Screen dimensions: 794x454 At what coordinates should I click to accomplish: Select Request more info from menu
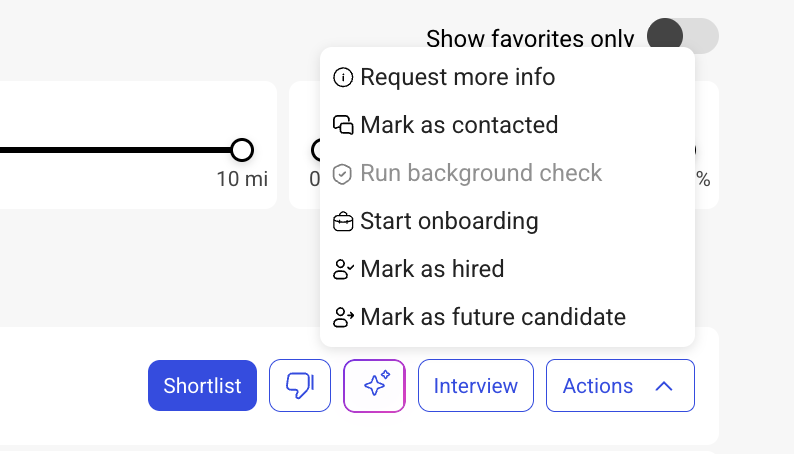click(x=457, y=77)
